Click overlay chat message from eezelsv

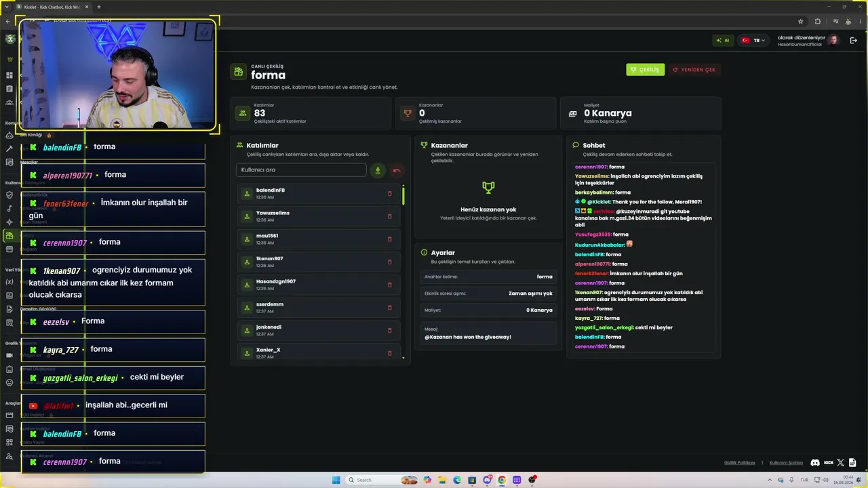click(x=113, y=321)
